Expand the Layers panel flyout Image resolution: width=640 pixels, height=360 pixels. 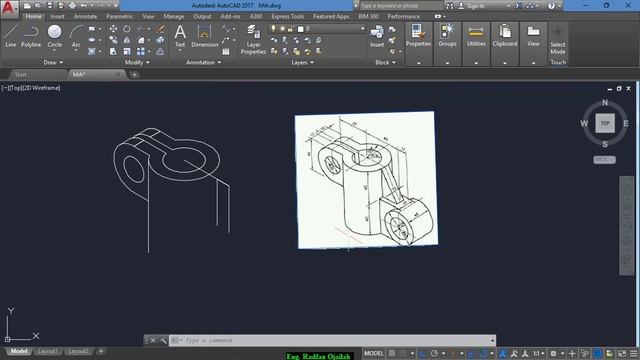click(x=302, y=62)
